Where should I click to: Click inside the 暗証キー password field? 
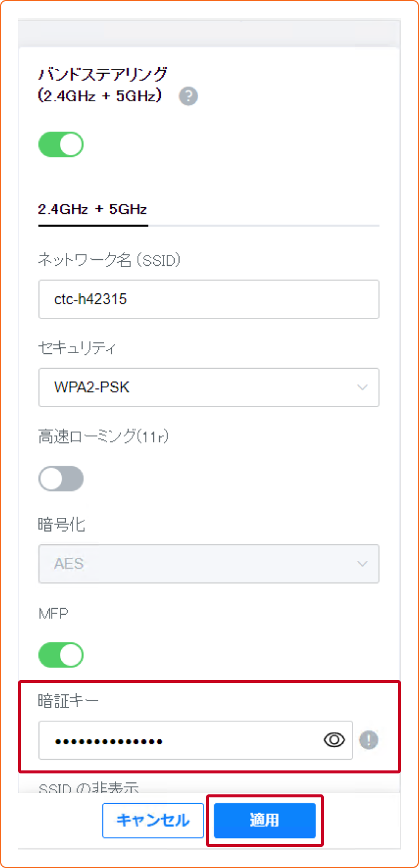pyautogui.click(x=180, y=740)
